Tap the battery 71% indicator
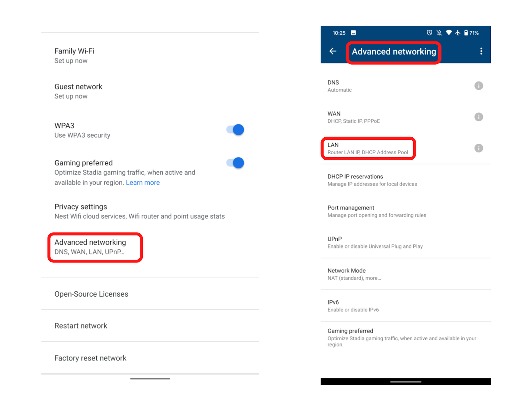The image size is (532, 411). [471, 33]
